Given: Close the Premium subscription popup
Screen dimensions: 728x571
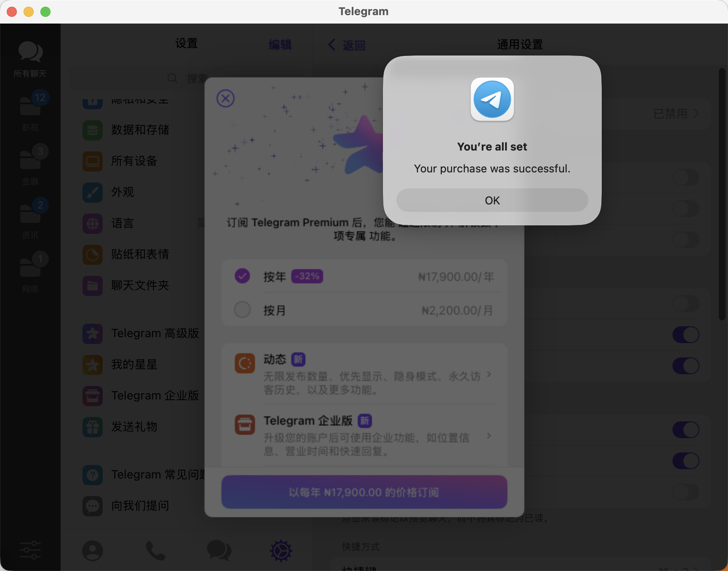Looking at the screenshot, I should click(x=226, y=99).
